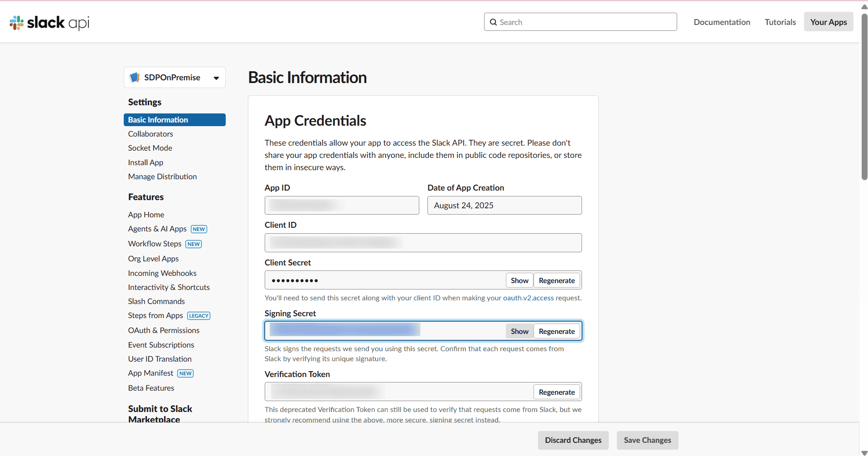Viewport: 868px width, 456px height.
Task: Open Agents & AI Apps feature
Action: [157, 229]
